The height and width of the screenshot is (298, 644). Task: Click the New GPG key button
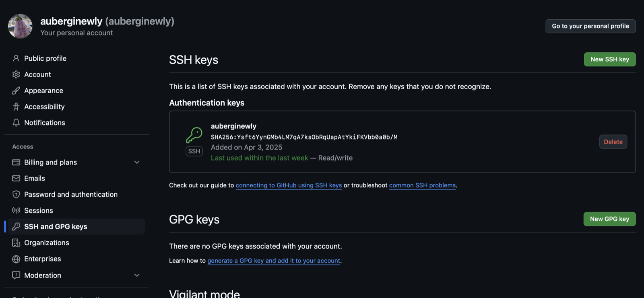click(609, 219)
